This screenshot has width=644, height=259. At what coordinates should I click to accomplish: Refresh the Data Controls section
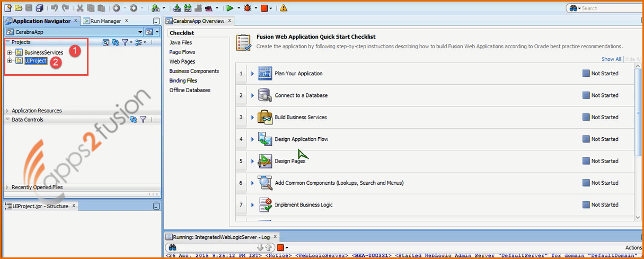134,120
